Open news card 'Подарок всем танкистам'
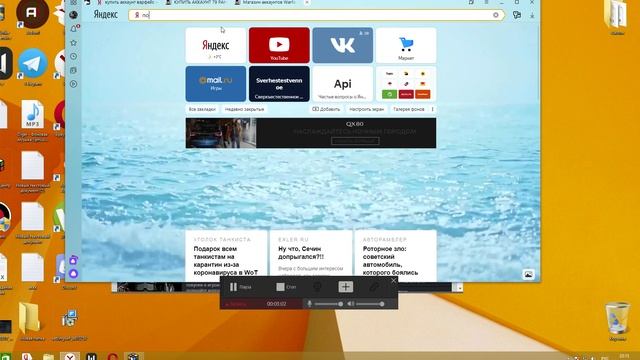The image size is (640, 360). coord(226,256)
